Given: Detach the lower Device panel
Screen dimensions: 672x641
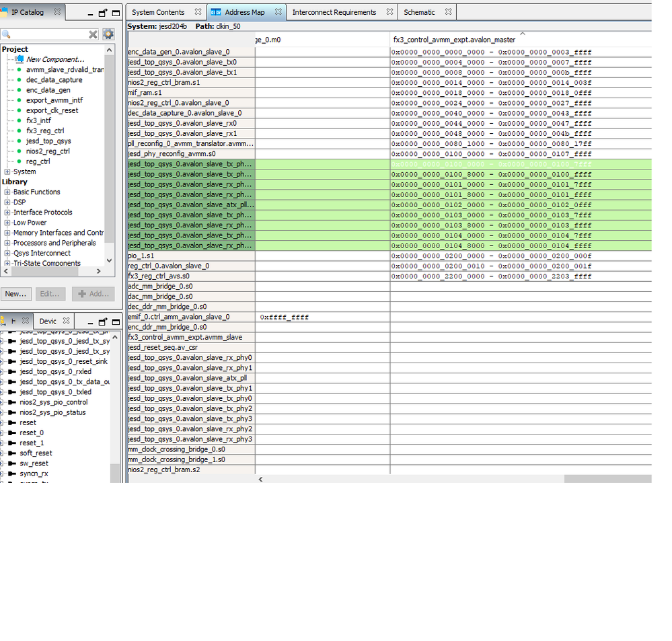Looking at the screenshot, I should [x=103, y=322].
